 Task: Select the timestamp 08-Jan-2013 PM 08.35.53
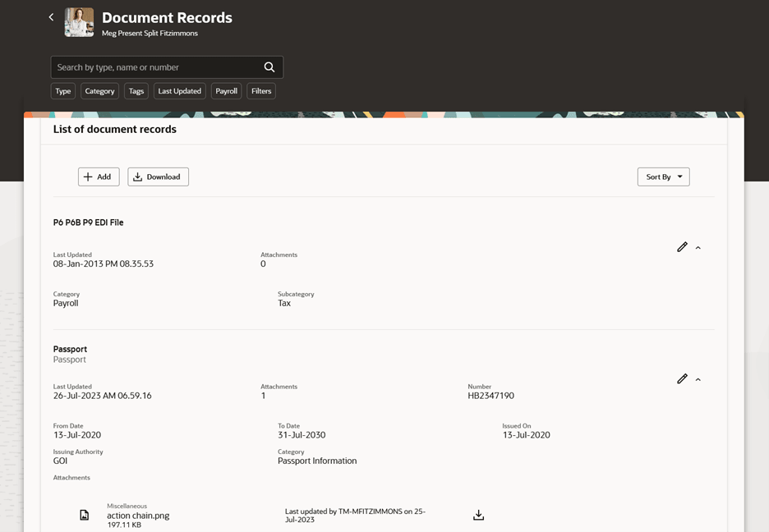tap(104, 264)
